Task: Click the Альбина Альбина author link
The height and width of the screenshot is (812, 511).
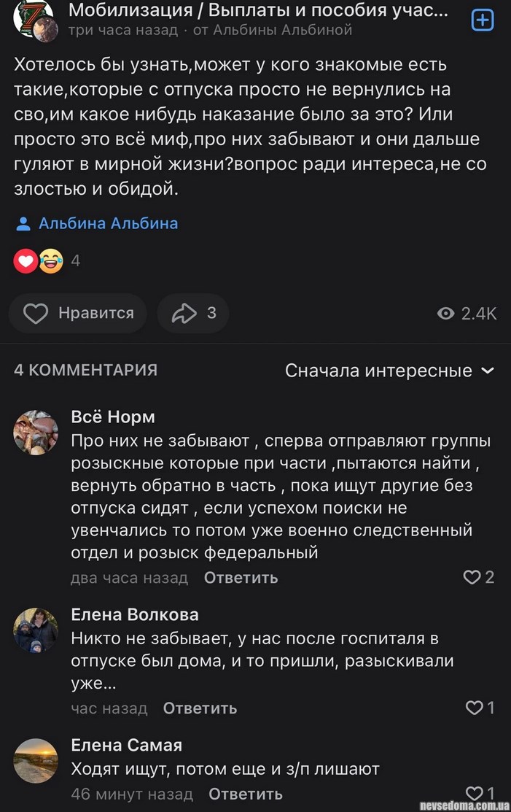Action: point(108,223)
